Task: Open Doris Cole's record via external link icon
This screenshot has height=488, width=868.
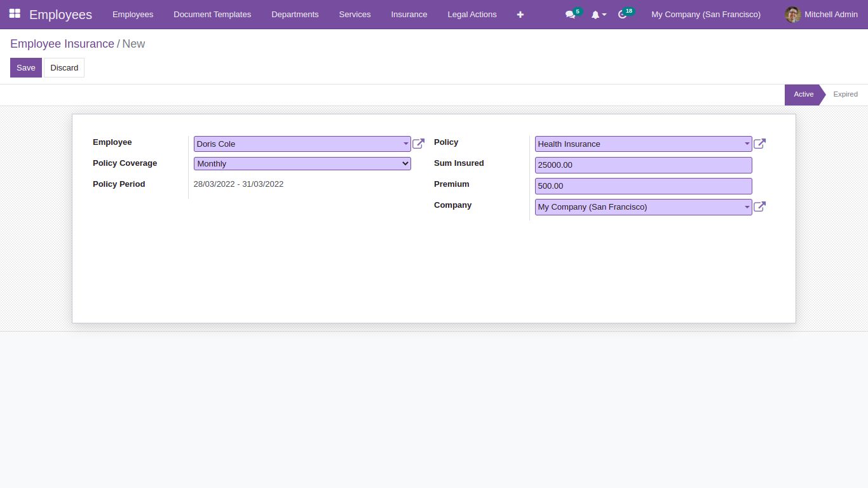Action: click(418, 144)
